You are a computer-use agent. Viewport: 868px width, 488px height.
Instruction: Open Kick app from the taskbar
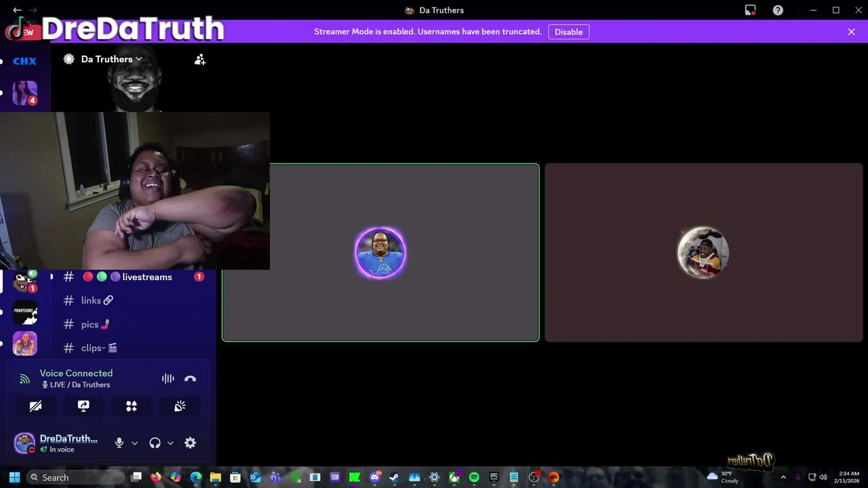355,477
